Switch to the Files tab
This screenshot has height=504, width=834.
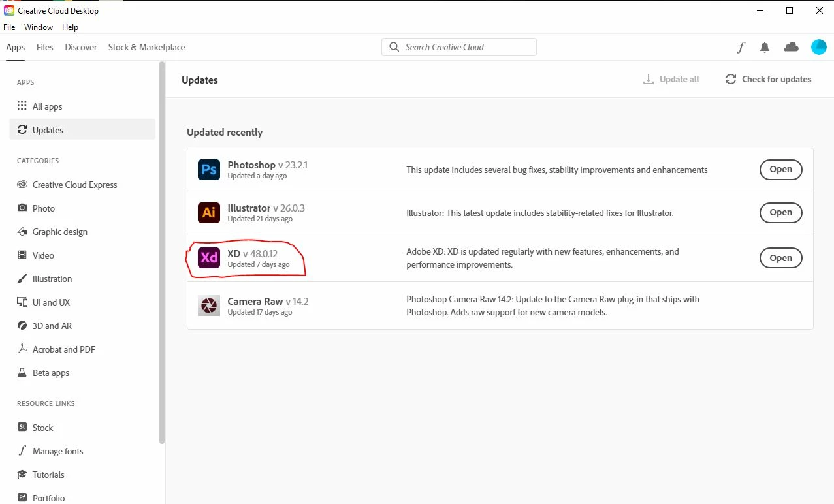[45, 47]
